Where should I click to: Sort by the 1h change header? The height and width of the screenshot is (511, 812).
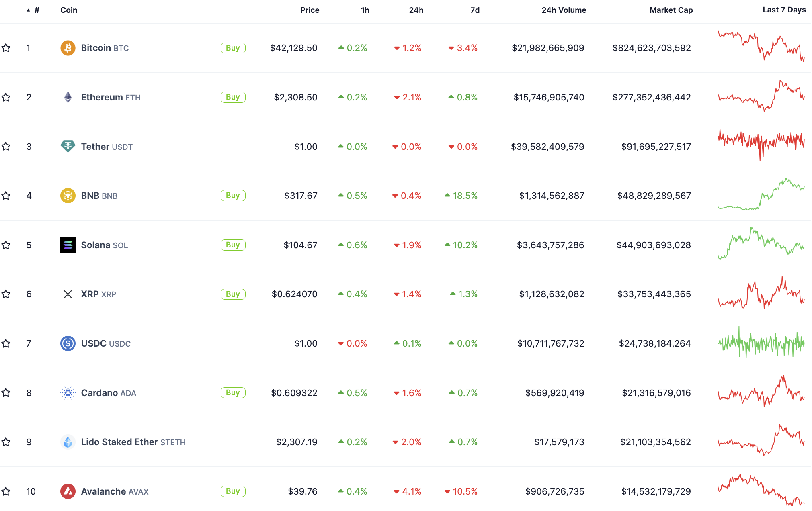[x=365, y=10]
